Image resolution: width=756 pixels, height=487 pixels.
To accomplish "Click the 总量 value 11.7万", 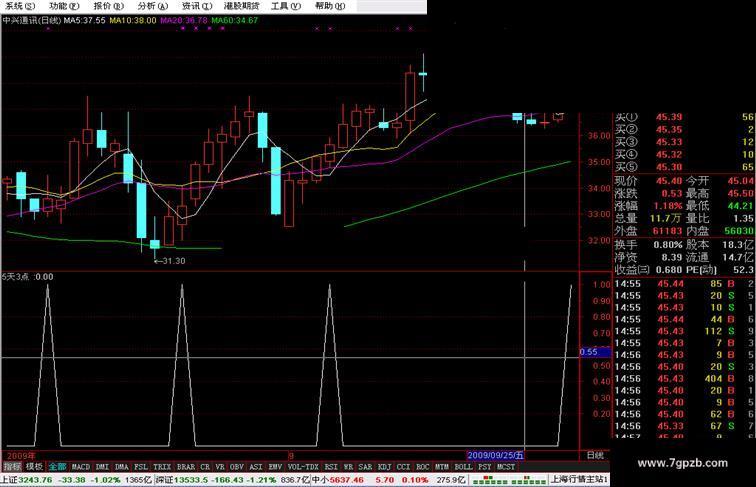I will coord(665,218).
